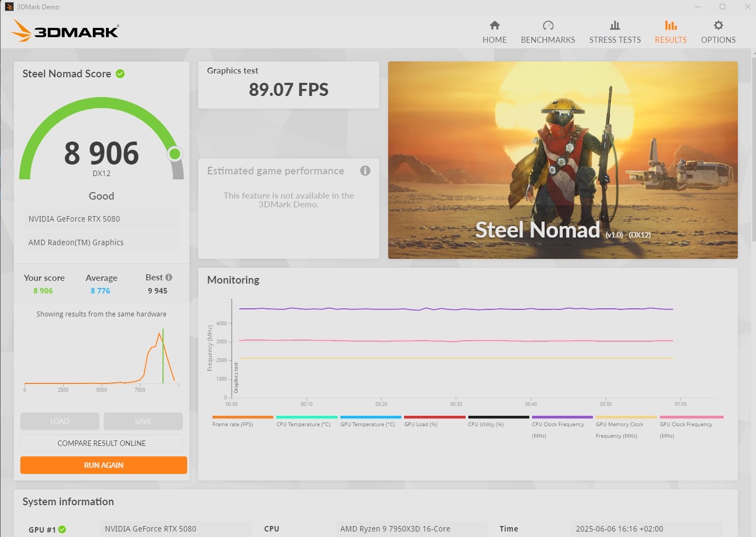Toggle GPU Memory Clock Frequency legend item

pyautogui.click(x=626, y=427)
